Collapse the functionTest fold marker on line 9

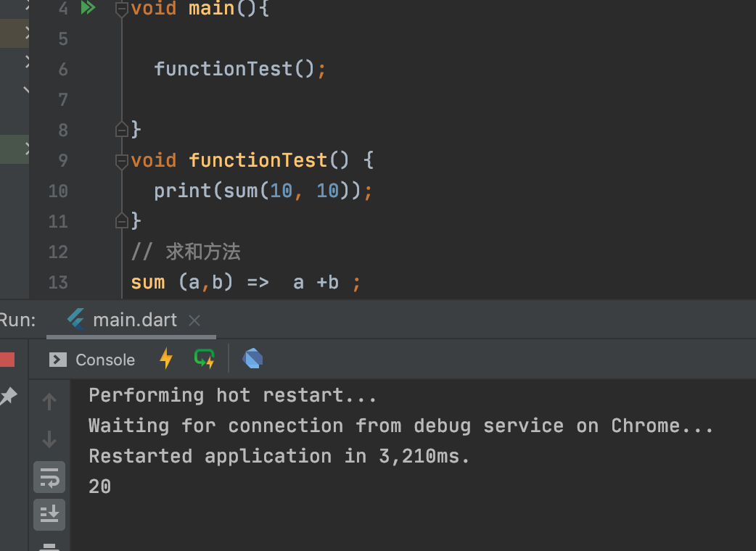pos(121,161)
